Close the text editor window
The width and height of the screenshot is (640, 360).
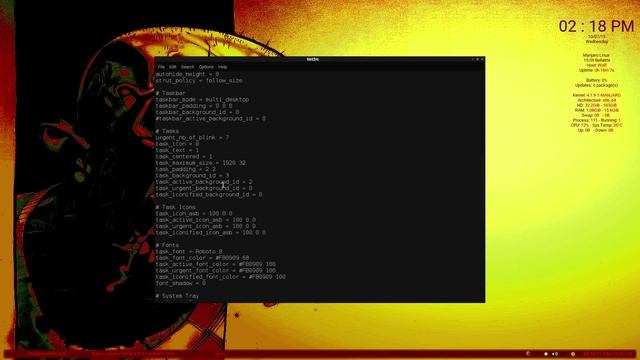tap(482, 59)
